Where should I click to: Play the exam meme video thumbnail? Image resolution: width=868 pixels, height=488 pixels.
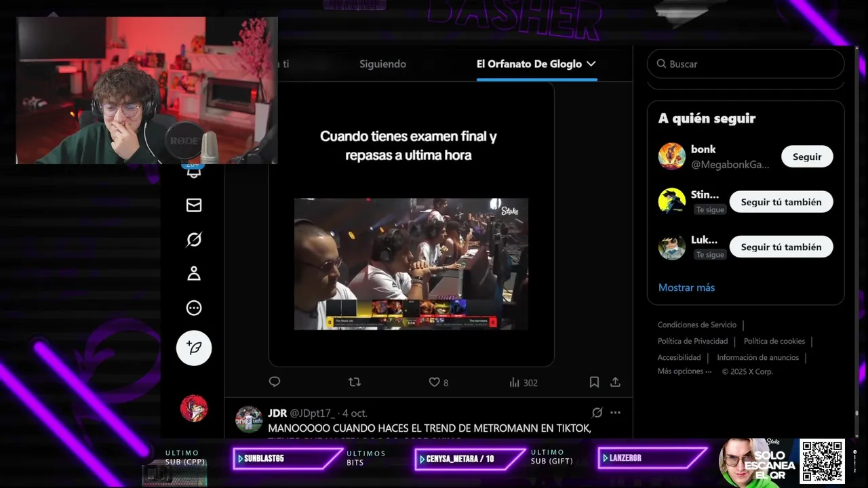click(x=411, y=264)
